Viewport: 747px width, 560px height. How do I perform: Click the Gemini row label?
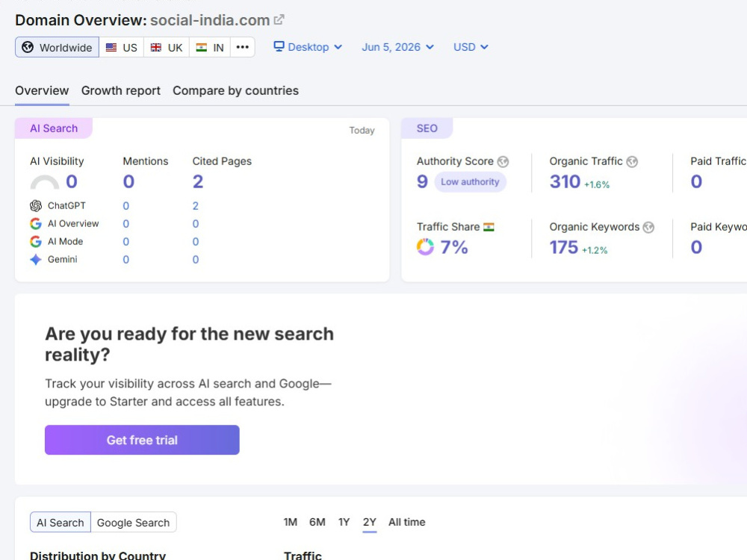pos(63,260)
